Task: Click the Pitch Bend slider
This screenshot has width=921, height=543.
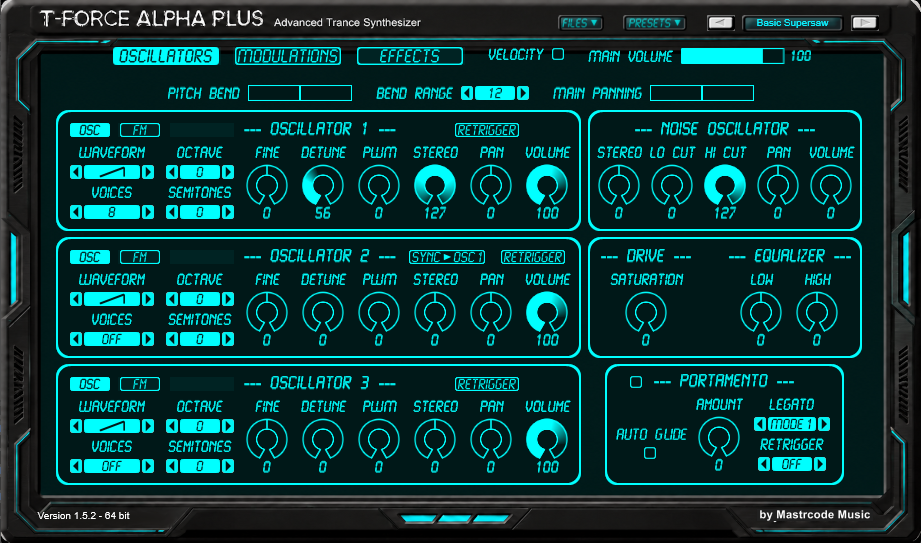Action: [x=300, y=93]
